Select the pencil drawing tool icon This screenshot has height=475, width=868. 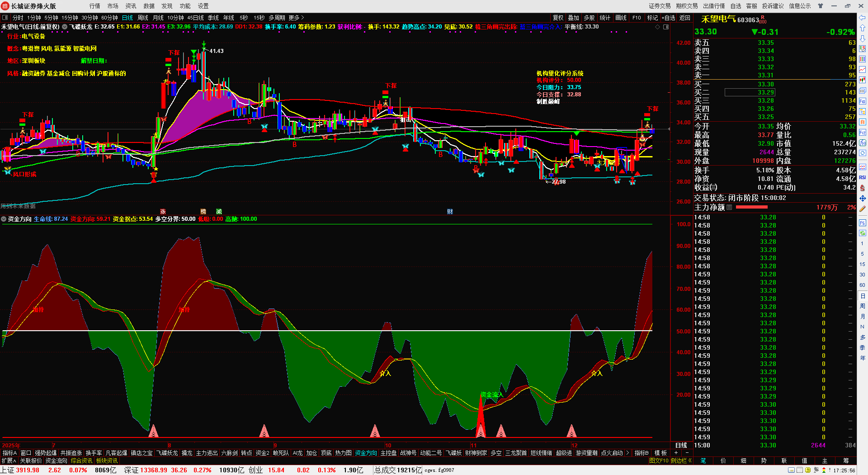click(x=863, y=209)
